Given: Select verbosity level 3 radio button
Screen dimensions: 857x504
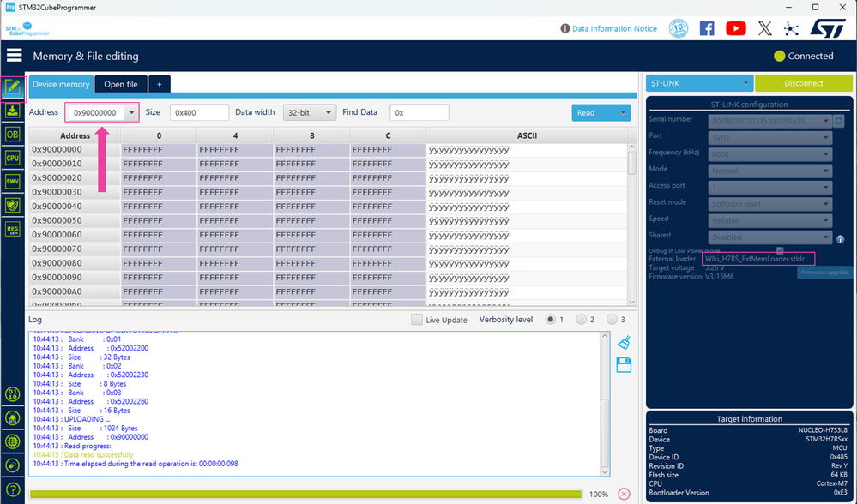Looking at the screenshot, I should point(612,320).
